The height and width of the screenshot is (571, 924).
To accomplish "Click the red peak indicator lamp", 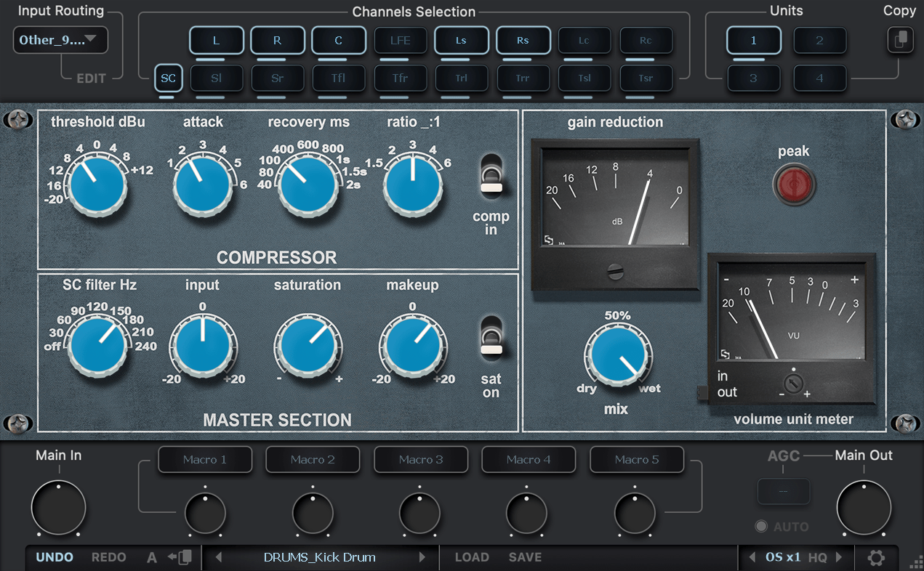I will pyautogui.click(x=794, y=184).
